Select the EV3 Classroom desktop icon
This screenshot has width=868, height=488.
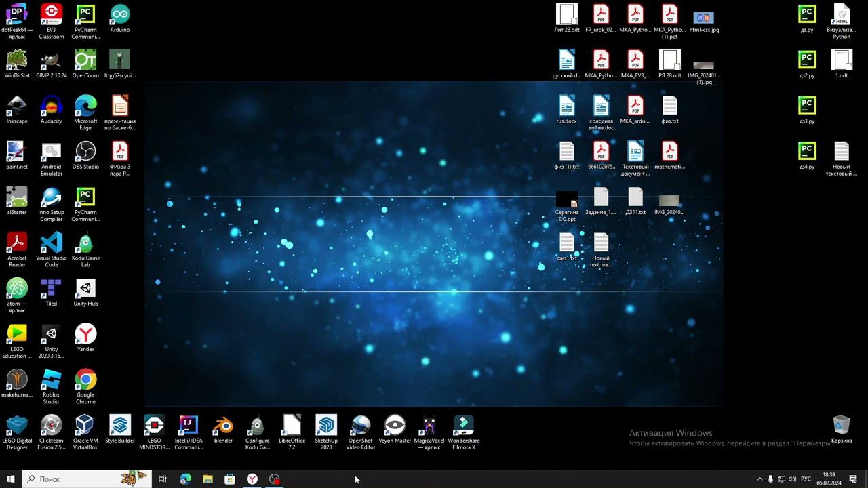(51, 20)
